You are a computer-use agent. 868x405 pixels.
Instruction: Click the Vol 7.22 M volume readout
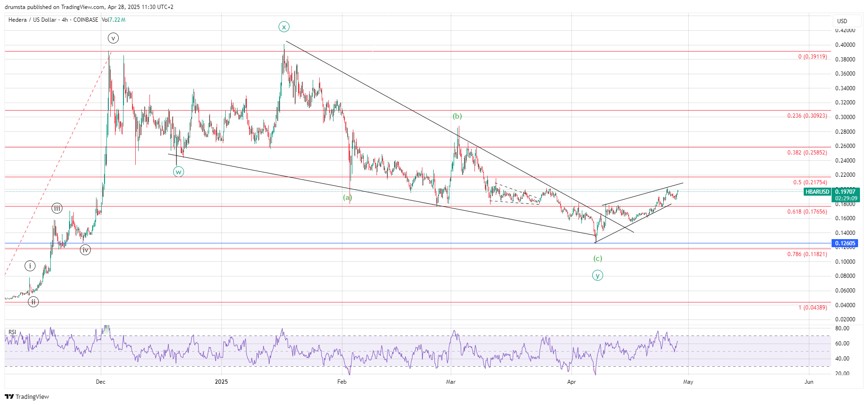[114, 20]
